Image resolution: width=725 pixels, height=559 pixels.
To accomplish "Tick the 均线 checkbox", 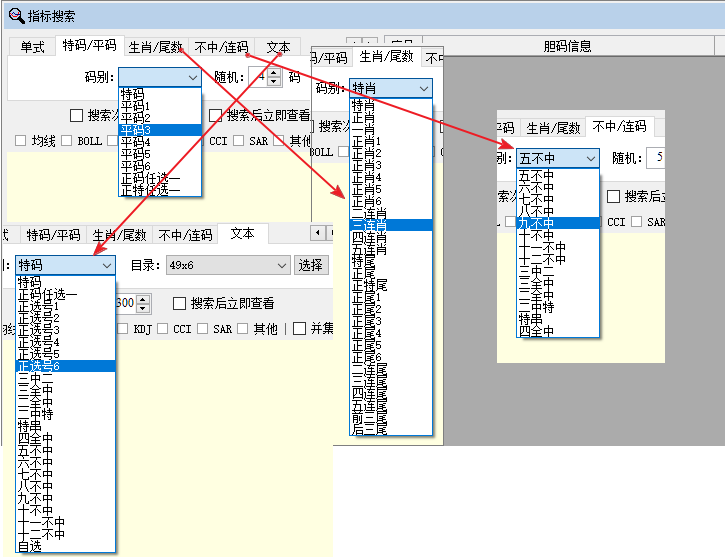I will [20, 141].
